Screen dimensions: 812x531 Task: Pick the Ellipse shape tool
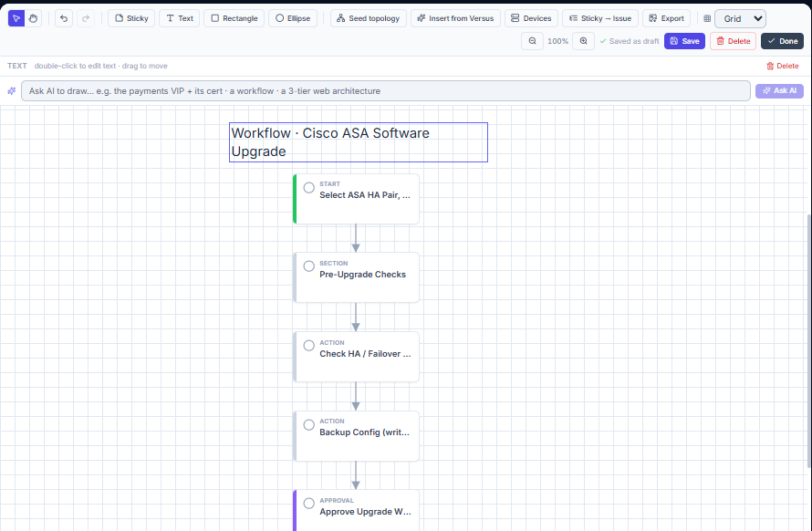point(293,18)
